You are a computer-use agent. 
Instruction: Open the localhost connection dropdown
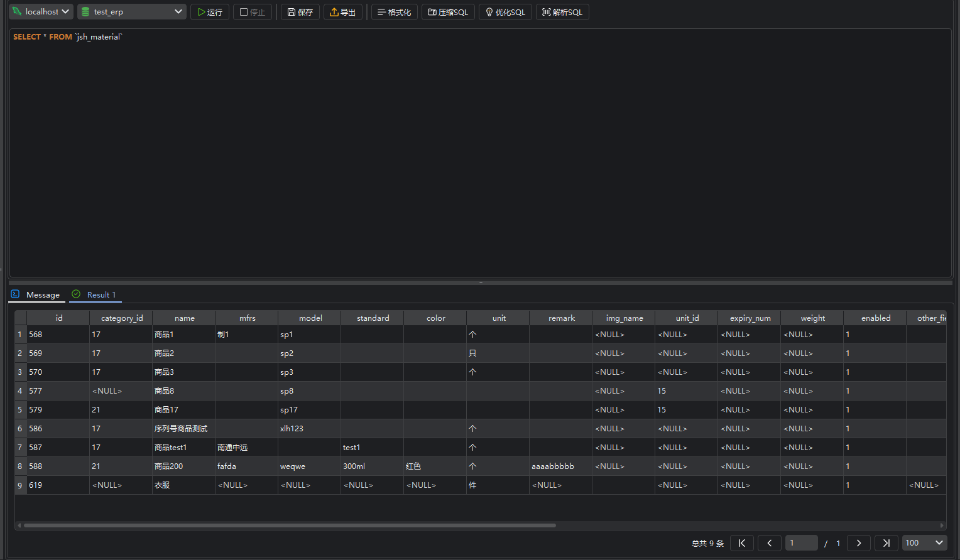(x=41, y=12)
